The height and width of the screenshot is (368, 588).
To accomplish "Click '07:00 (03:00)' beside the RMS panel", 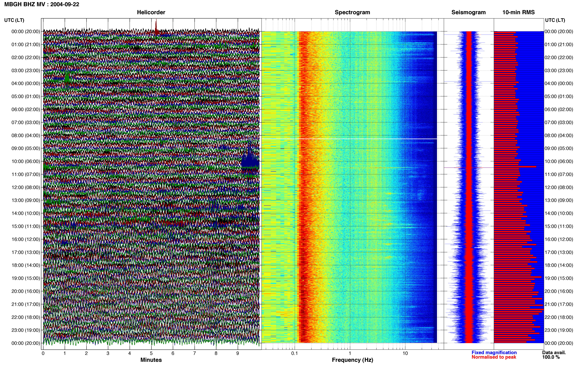I will pos(559,122).
